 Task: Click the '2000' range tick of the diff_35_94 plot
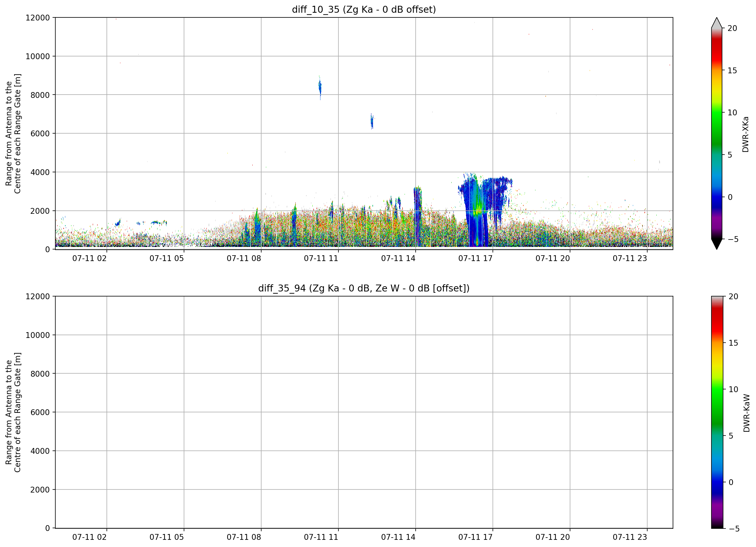point(40,490)
